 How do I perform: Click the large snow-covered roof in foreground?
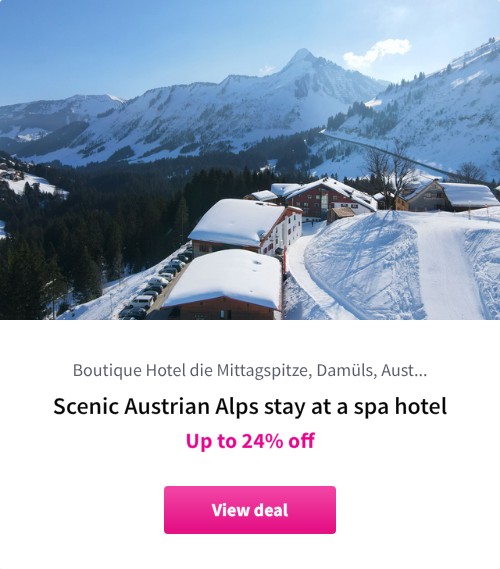(225, 278)
